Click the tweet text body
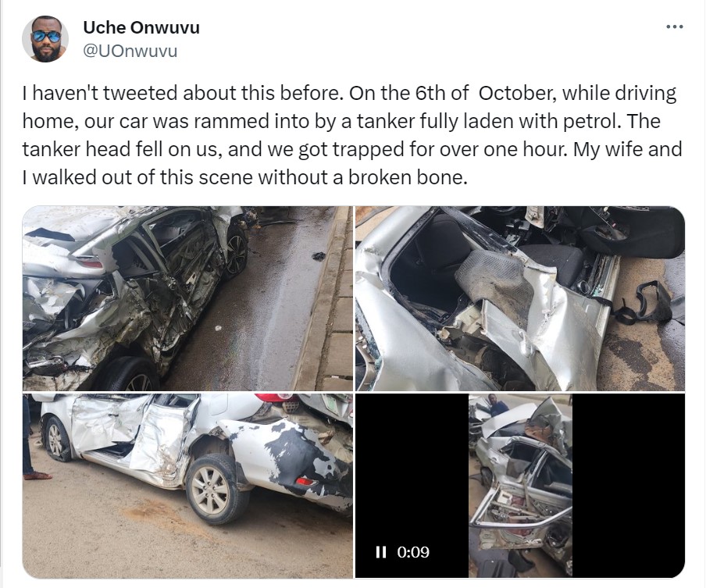 pos(352,136)
